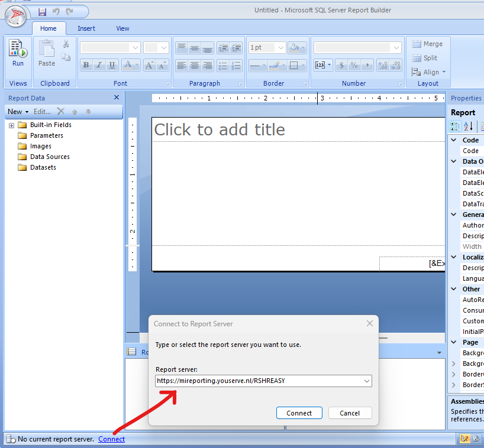Select the Datasets folder
Image resolution: width=484 pixels, height=448 pixels.
coord(43,167)
